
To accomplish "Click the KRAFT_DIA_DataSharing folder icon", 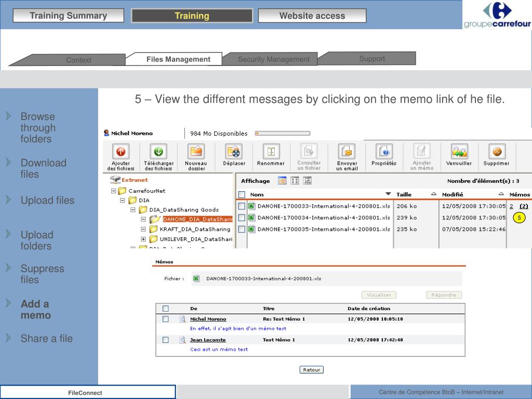I will point(154,229).
